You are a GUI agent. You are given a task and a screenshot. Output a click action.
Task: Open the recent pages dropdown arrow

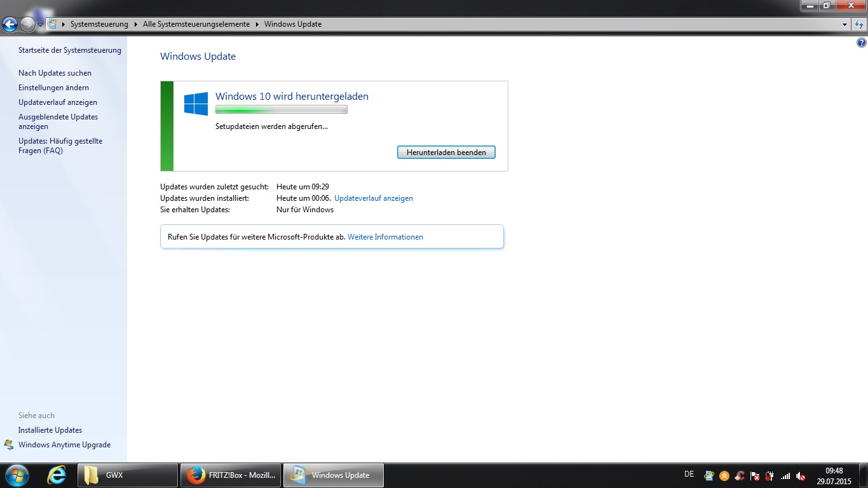(40, 25)
